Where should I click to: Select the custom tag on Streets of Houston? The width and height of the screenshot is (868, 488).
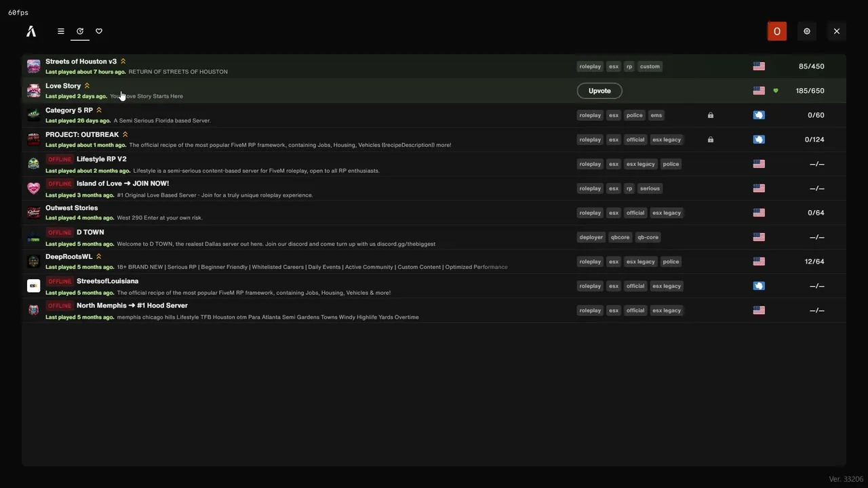[x=650, y=66]
